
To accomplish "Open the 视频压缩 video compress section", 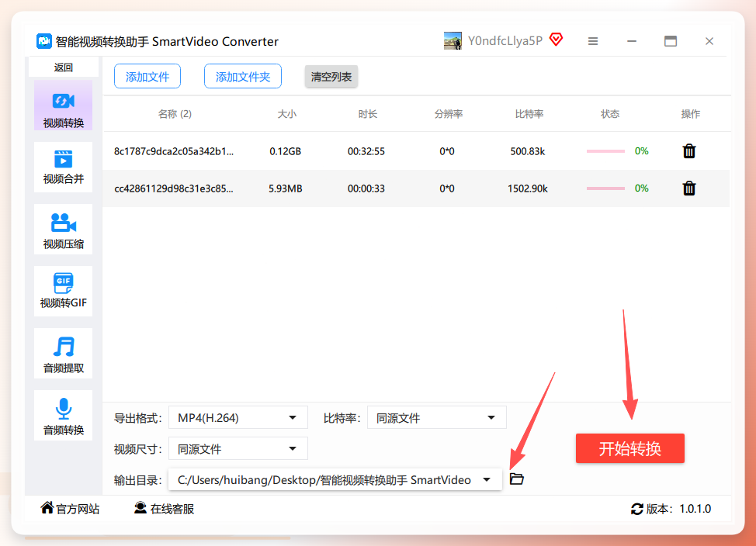I will [x=63, y=230].
